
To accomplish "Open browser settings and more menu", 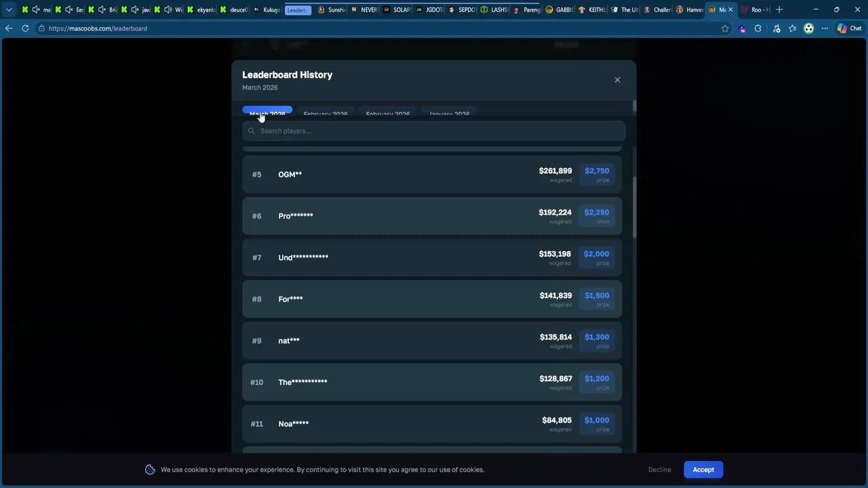I will [x=825, y=28].
